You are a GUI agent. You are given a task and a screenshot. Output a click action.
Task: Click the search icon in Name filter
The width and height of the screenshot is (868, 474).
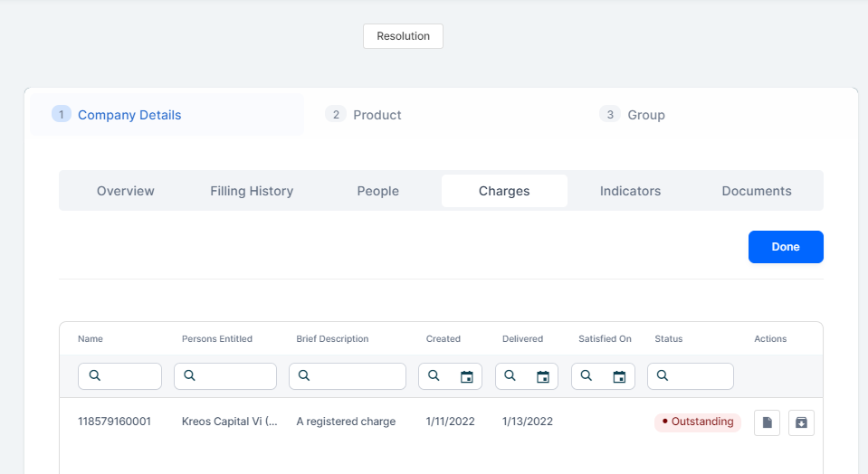(95, 376)
